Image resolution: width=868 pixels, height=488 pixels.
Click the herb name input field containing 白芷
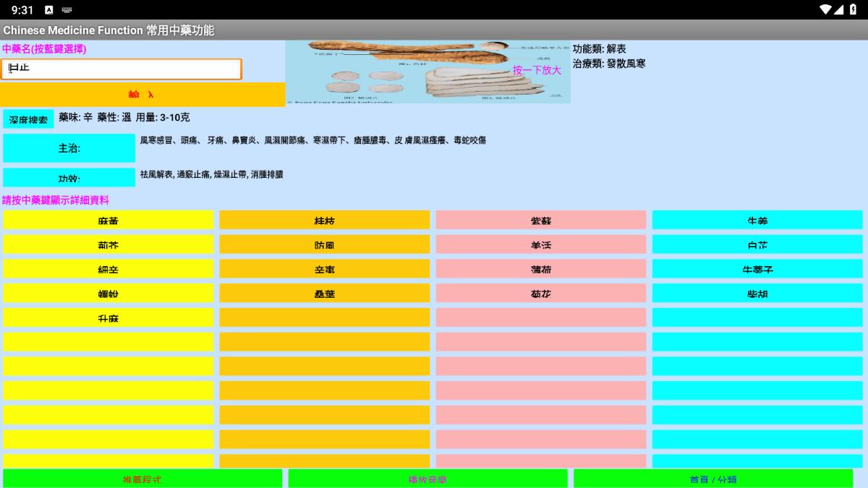coord(121,69)
